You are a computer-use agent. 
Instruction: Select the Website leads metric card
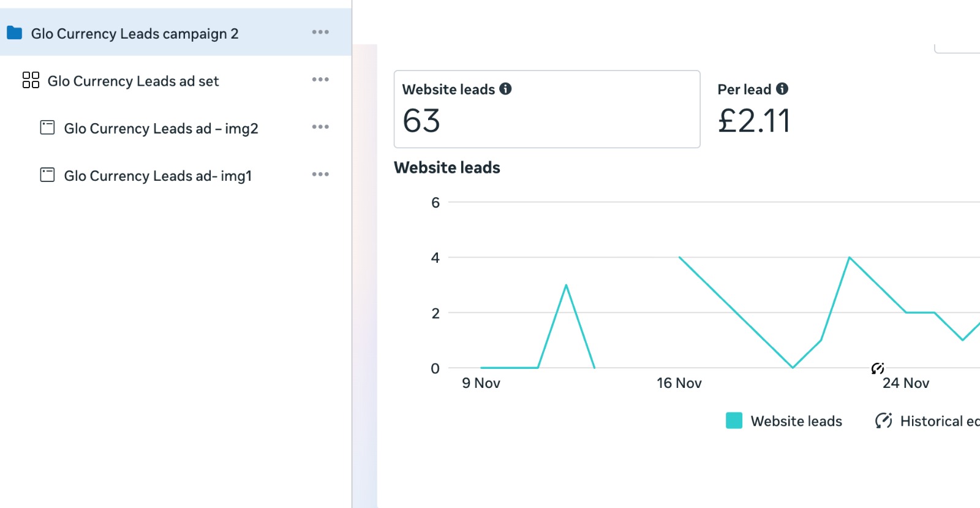(x=546, y=109)
